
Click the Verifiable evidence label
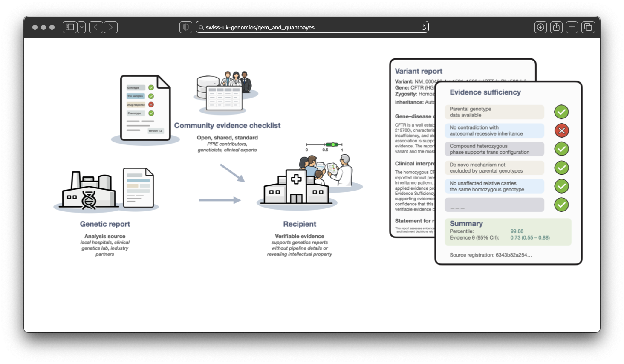coord(300,236)
